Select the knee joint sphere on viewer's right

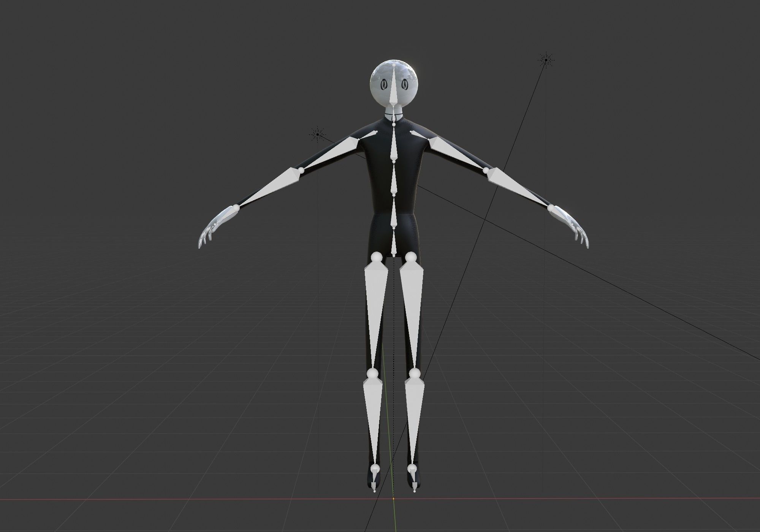pos(415,373)
